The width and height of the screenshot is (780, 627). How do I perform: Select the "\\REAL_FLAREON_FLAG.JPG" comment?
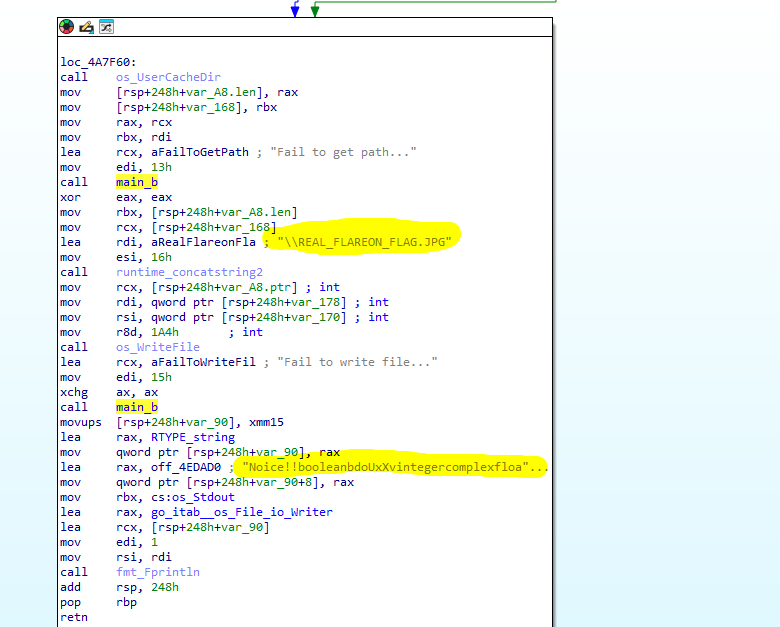[365, 242]
